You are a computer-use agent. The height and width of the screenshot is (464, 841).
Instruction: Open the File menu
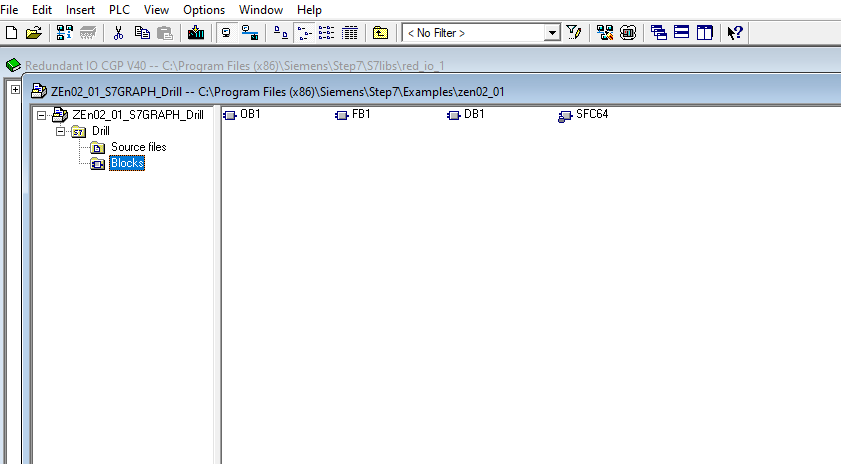(9, 10)
